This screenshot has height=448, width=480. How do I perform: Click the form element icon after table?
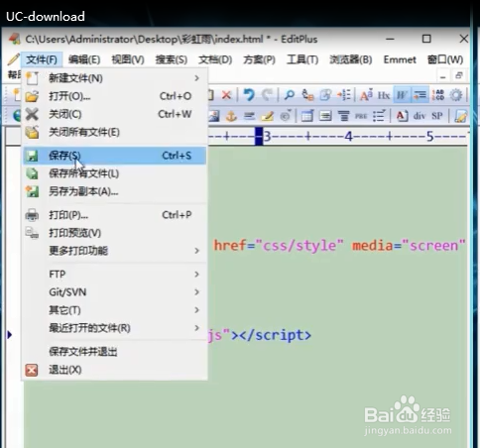325,116
